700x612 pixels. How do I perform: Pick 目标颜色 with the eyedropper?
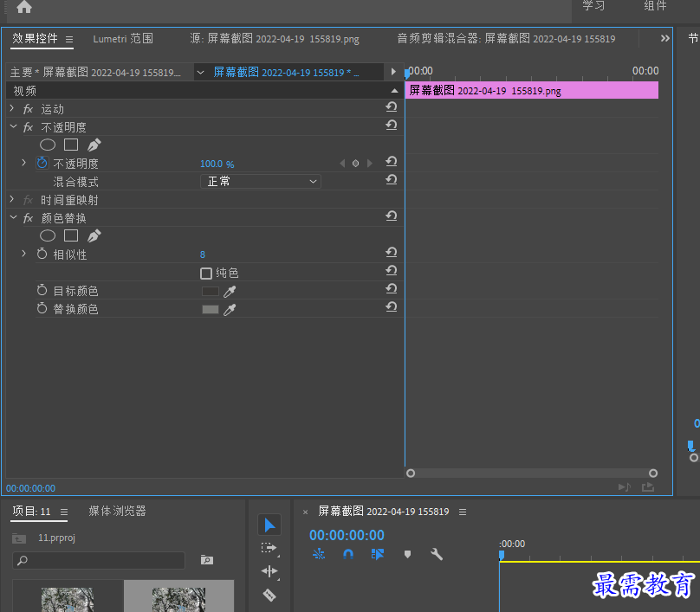click(x=230, y=292)
